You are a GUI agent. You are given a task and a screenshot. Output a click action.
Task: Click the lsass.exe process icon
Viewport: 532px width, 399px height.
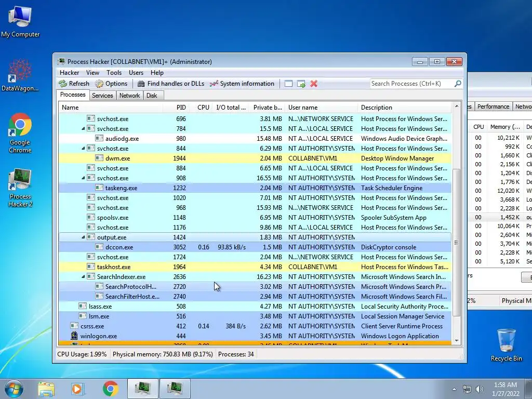pos(83,307)
